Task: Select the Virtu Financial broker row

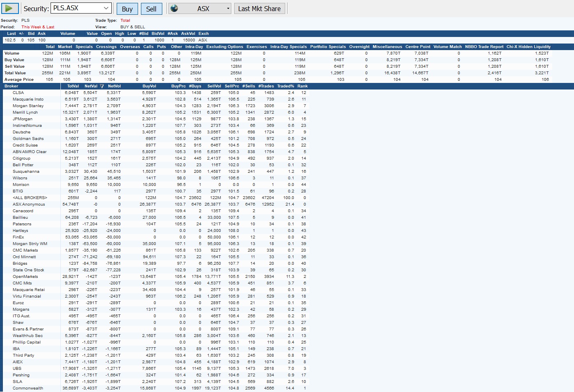Action: [x=155, y=296]
